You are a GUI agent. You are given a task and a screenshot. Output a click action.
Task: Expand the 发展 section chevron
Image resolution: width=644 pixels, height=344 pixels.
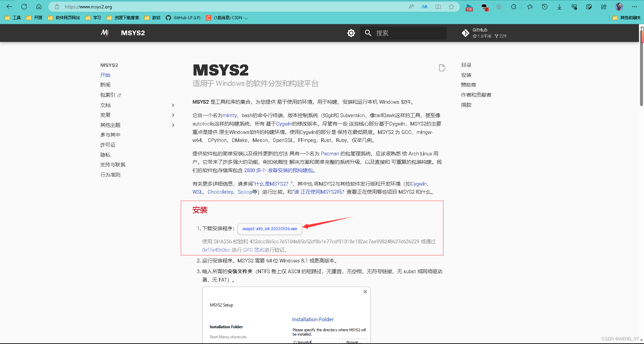(173, 115)
